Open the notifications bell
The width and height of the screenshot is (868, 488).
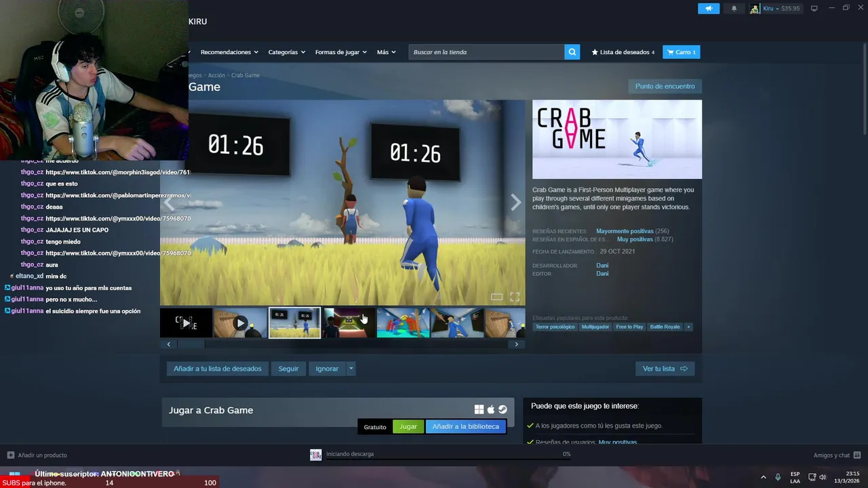coord(734,9)
